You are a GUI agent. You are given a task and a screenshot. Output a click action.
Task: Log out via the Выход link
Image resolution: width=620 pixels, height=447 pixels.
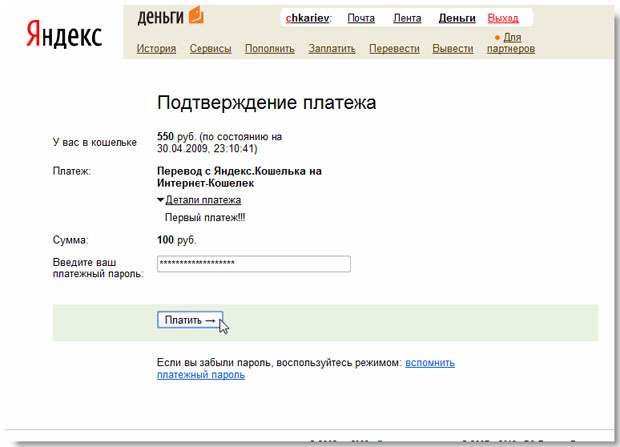(503, 18)
